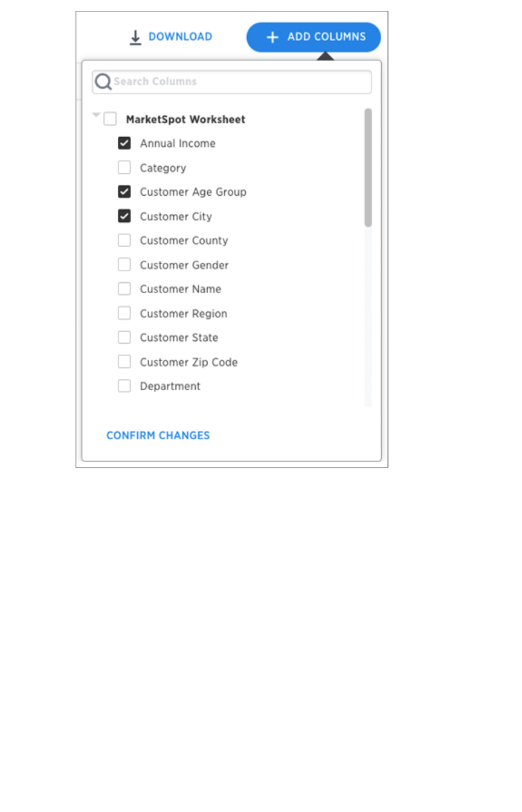
Task: Select the Customer Name checkbox
Action: point(124,289)
